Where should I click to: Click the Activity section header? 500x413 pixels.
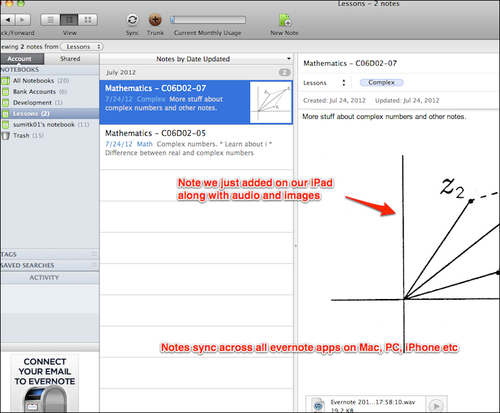click(x=50, y=278)
